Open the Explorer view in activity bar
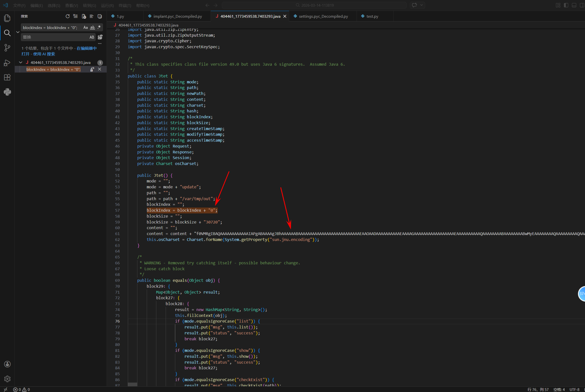The image size is (585, 392). pos(7,18)
